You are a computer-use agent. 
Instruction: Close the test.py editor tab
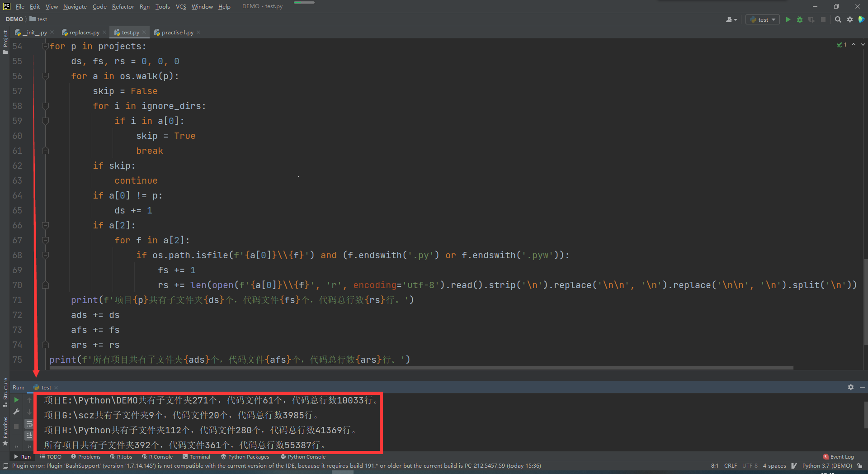tap(144, 33)
